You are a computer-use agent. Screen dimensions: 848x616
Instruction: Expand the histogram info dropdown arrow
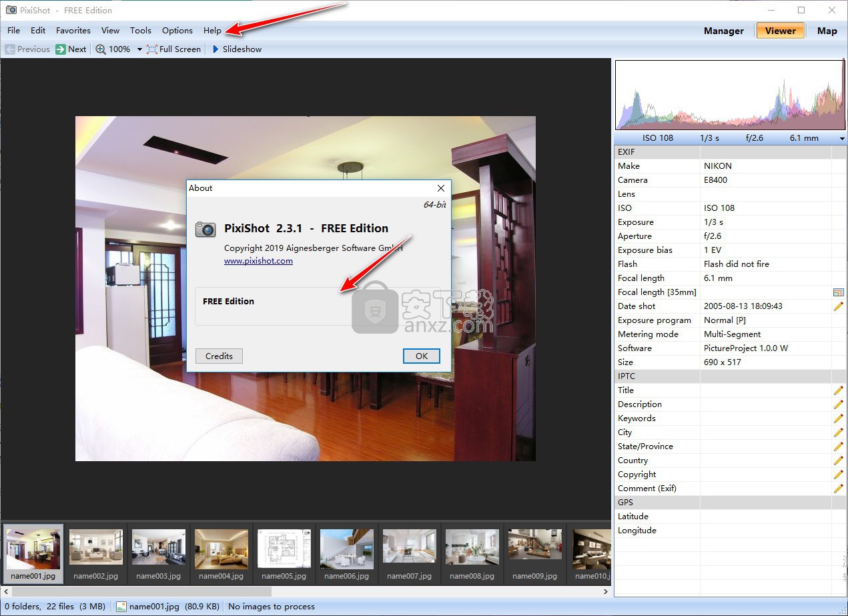coord(842,139)
